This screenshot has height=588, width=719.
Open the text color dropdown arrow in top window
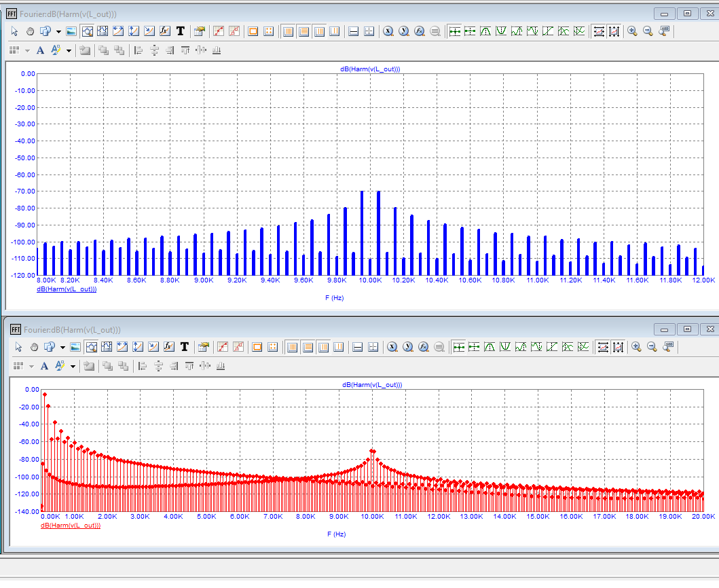pyautogui.click(x=69, y=50)
